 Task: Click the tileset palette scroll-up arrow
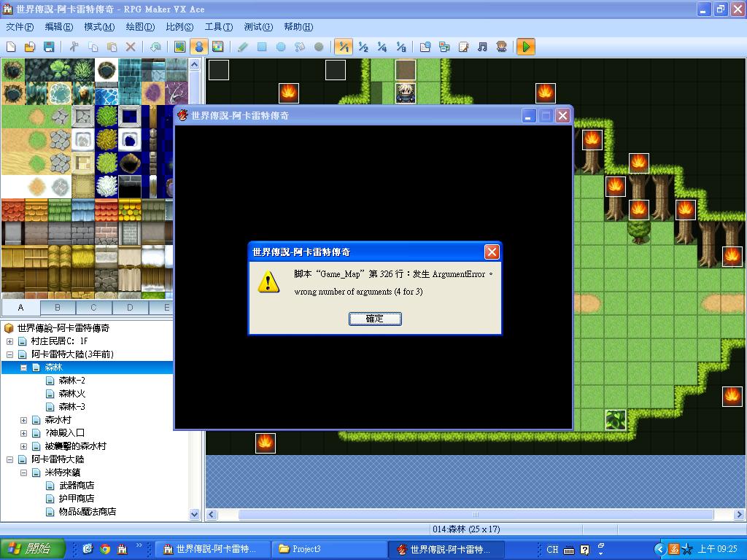point(194,64)
